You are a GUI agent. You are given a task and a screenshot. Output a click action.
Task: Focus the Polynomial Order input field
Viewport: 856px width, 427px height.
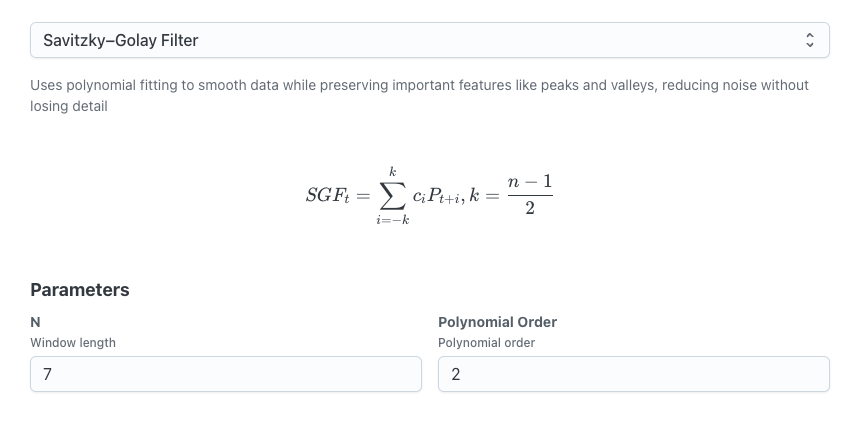(x=633, y=375)
